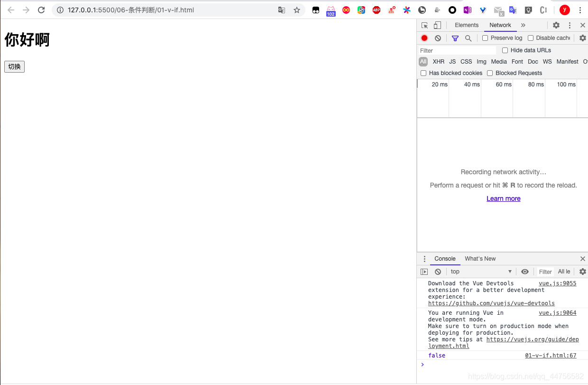Open the Learn more link
The image size is (588, 385).
504,198
